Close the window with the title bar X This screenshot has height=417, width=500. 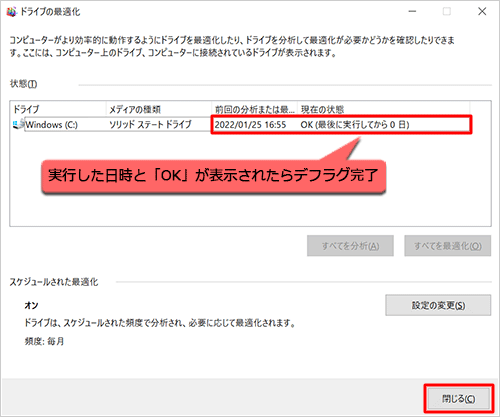[x=482, y=12]
